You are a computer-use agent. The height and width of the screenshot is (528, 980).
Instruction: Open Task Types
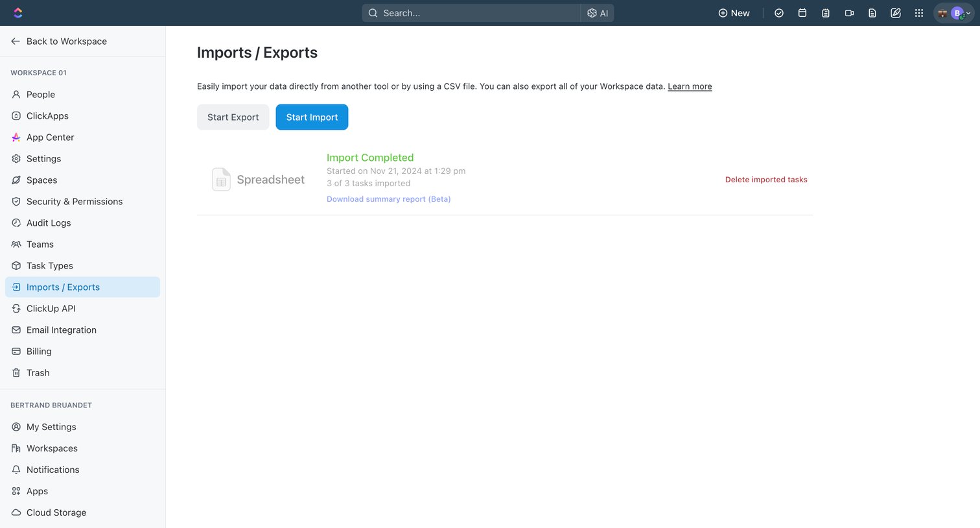pos(82,266)
